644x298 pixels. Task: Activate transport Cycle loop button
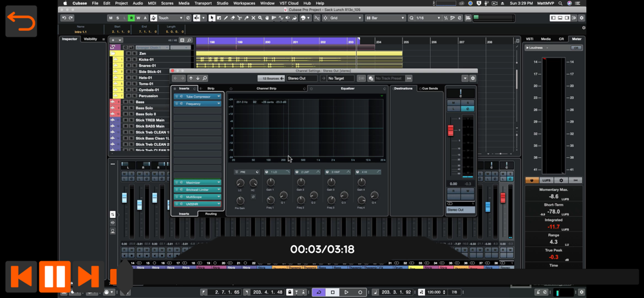[x=318, y=292]
